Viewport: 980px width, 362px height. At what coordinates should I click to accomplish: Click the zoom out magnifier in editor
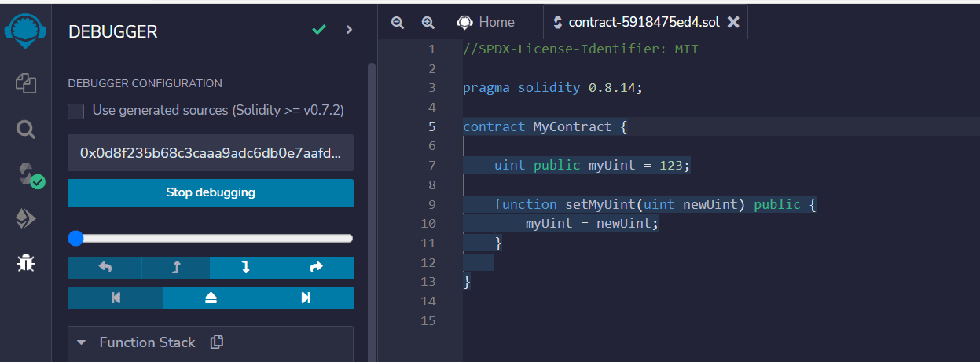(398, 23)
